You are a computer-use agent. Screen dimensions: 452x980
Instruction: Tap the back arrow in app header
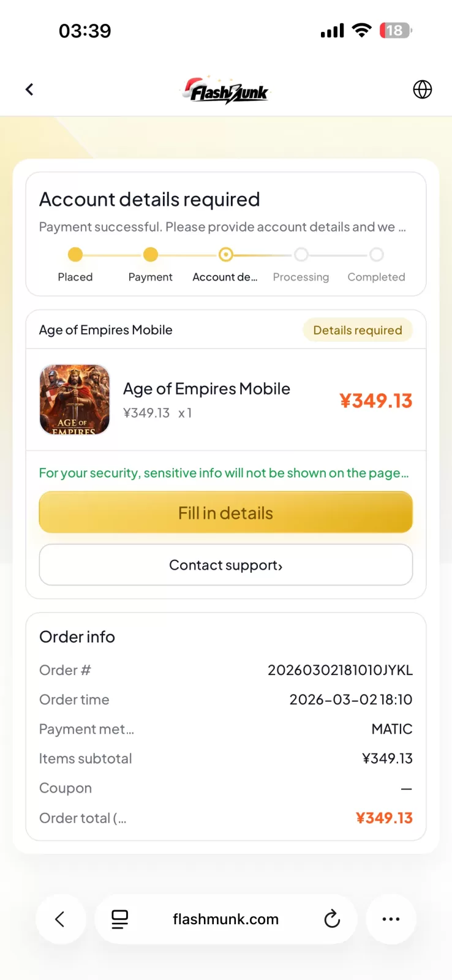click(29, 89)
